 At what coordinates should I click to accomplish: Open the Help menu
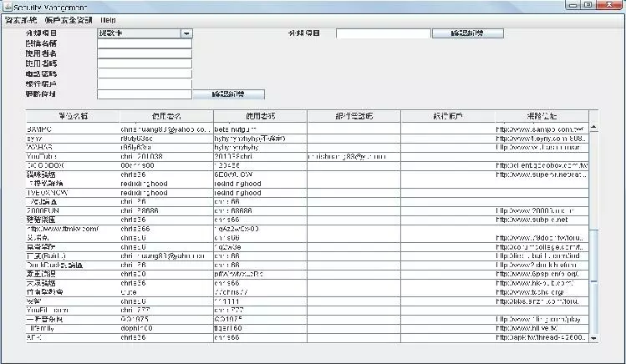coord(108,20)
